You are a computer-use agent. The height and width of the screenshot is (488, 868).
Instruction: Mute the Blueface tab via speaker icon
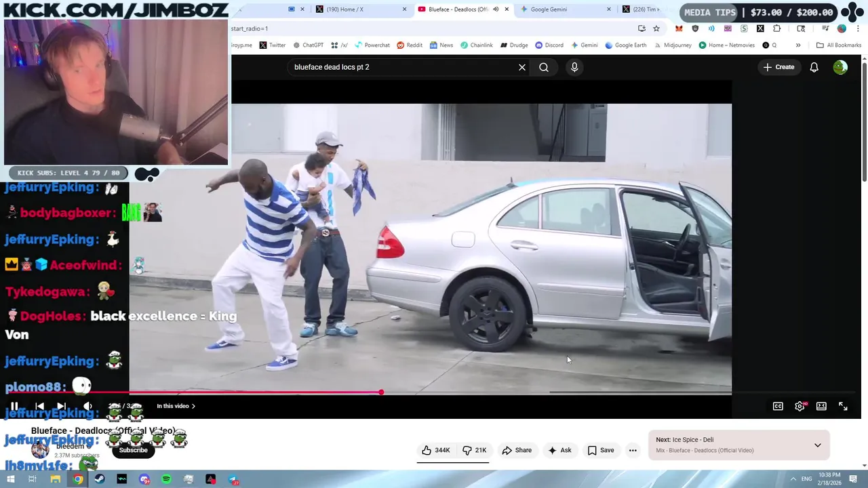click(496, 9)
